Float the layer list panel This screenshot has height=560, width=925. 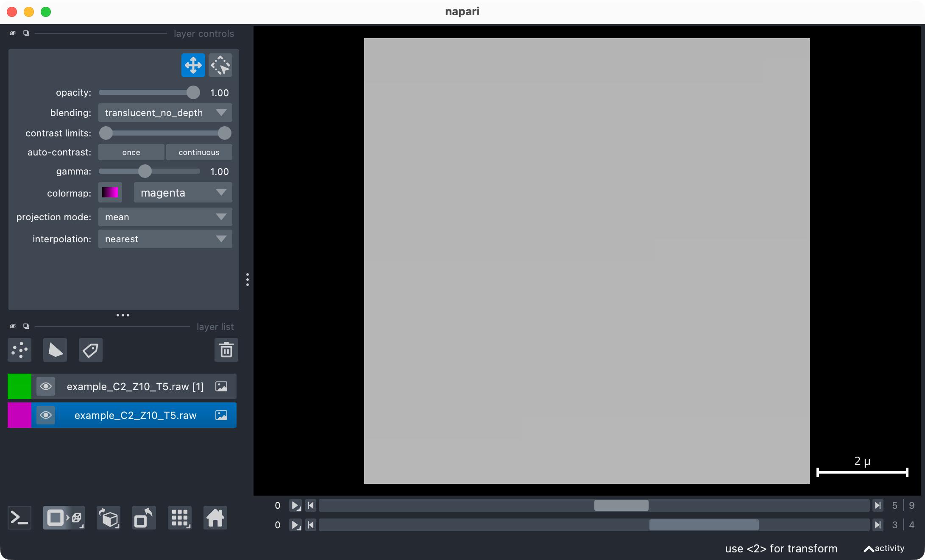pos(26,326)
